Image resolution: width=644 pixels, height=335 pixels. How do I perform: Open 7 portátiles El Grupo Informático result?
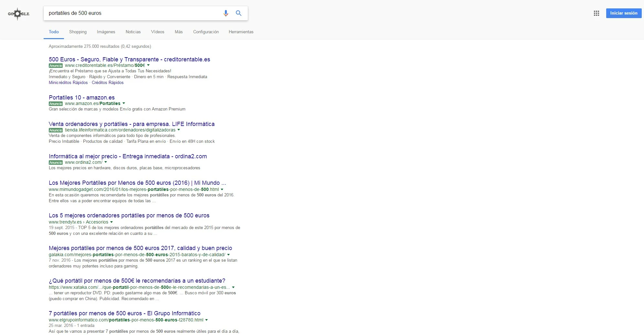124,313
